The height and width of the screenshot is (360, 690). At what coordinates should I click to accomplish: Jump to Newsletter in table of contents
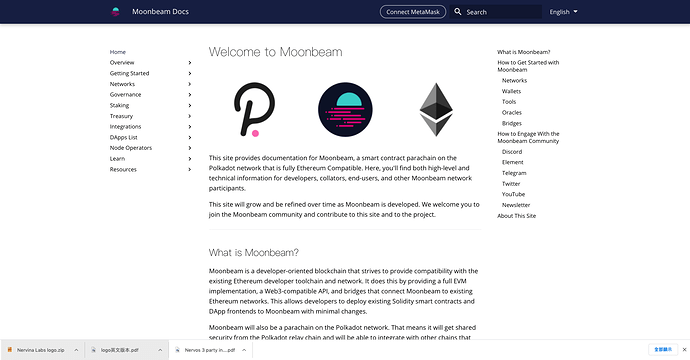[x=516, y=205]
